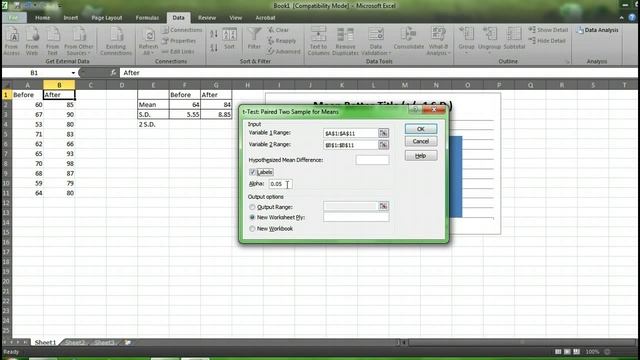Click Existing Connections icon
Screen dimensions: 640x360
[x=116, y=41]
